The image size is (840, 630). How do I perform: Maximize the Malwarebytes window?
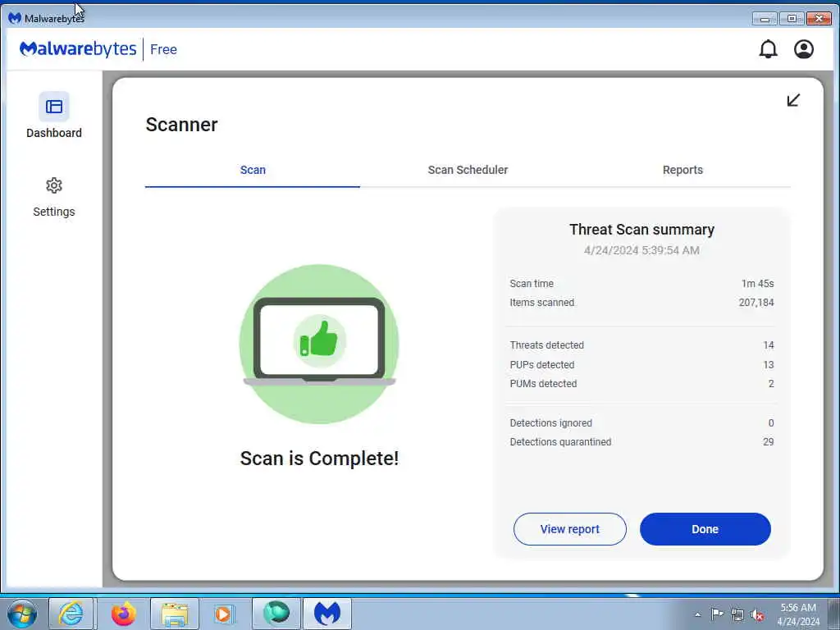[x=792, y=19]
